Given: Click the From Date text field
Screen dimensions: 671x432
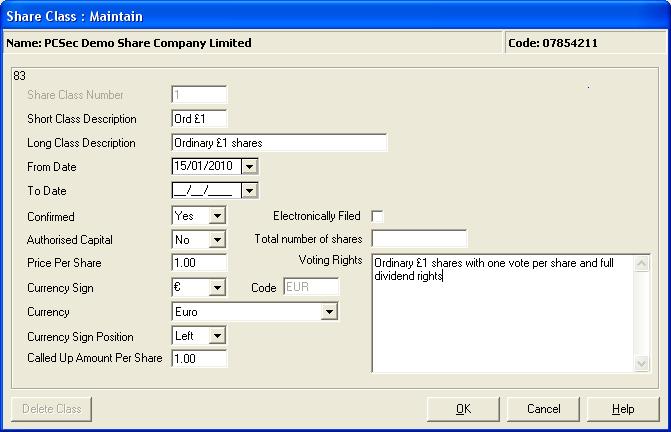Looking at the screenshot, I should (207, 166).
